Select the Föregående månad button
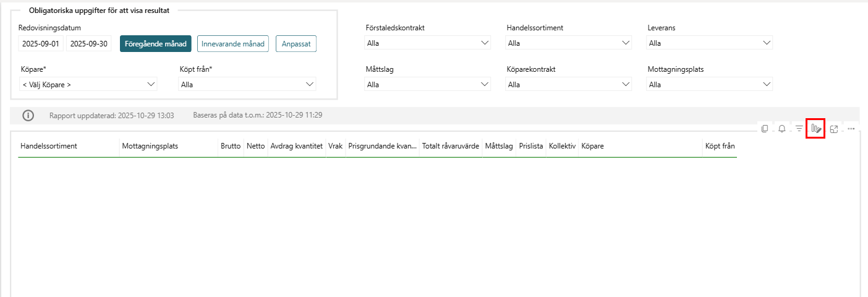 pos(155,44)
